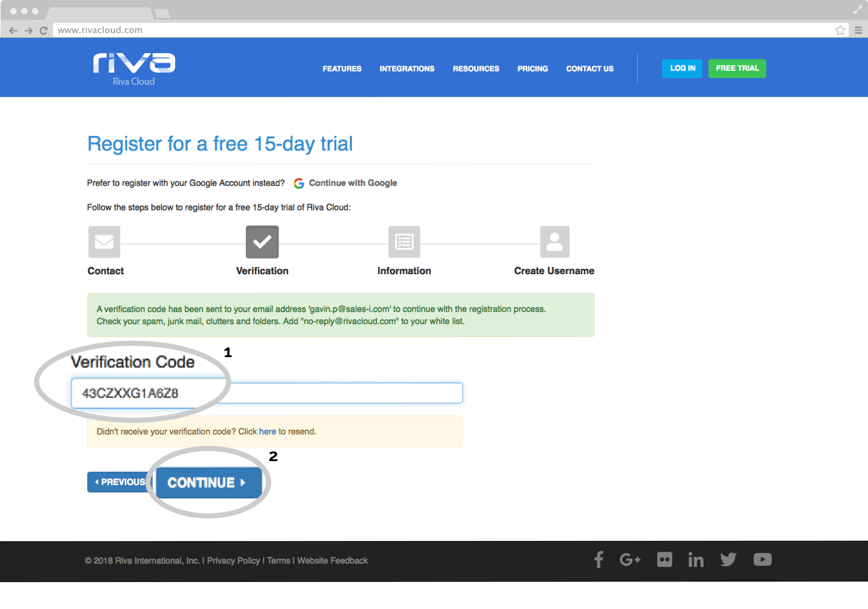Open a new tab with the small tab button
The height and width of the screenshot is (609, 868).
tap(162, 13)
